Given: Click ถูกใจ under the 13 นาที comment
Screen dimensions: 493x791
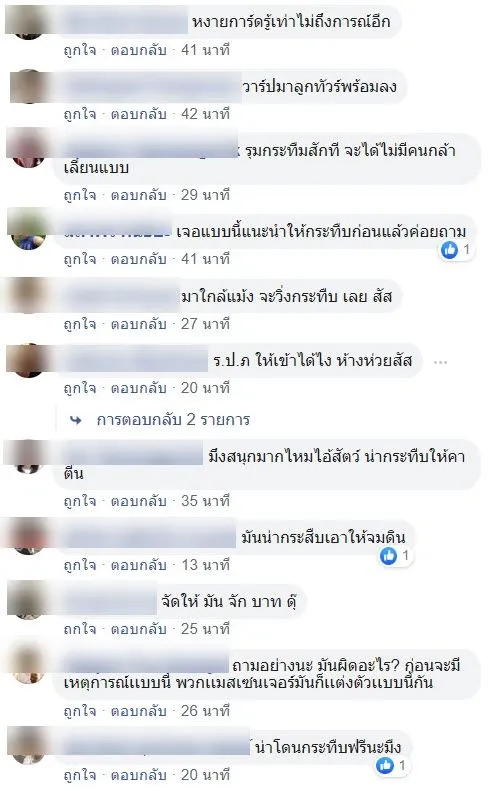Looking at the screenshot, I should 80,565.
